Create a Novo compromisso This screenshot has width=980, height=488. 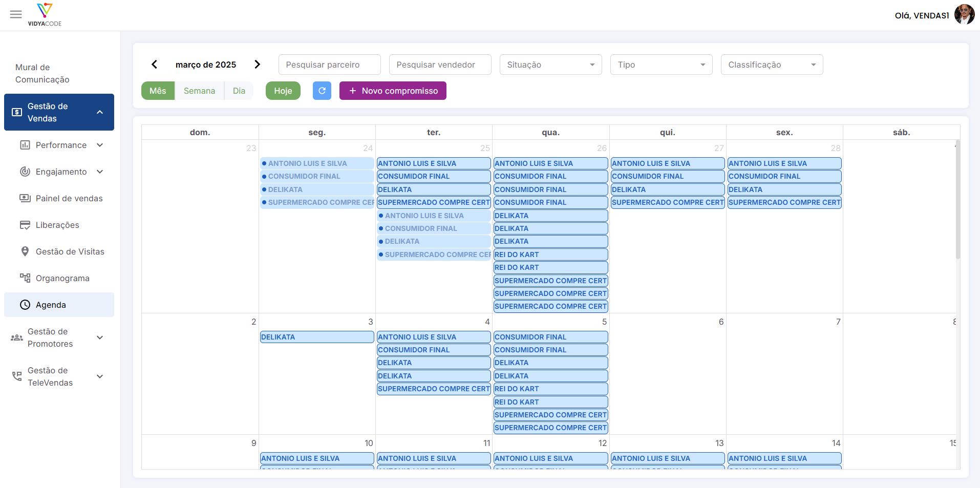393,91
